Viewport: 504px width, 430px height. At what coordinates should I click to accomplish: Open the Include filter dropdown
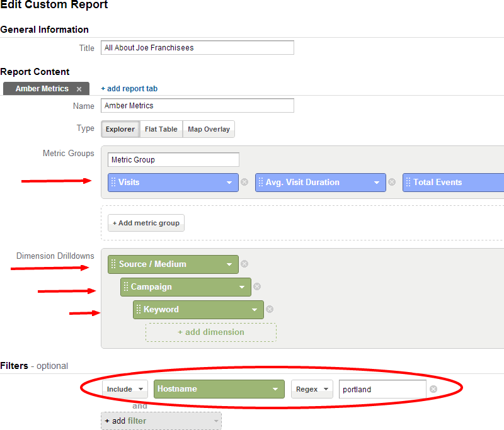click(x=124, y=389)
